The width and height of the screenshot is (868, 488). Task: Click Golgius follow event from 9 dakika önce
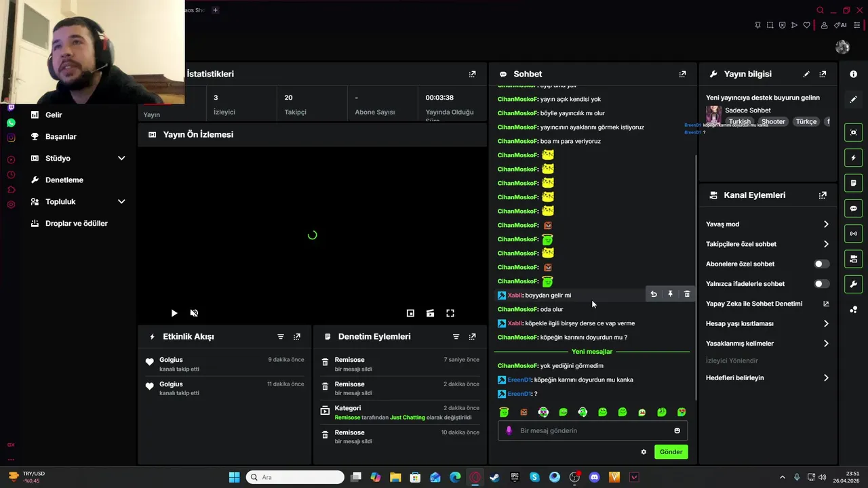pos(224,364)
